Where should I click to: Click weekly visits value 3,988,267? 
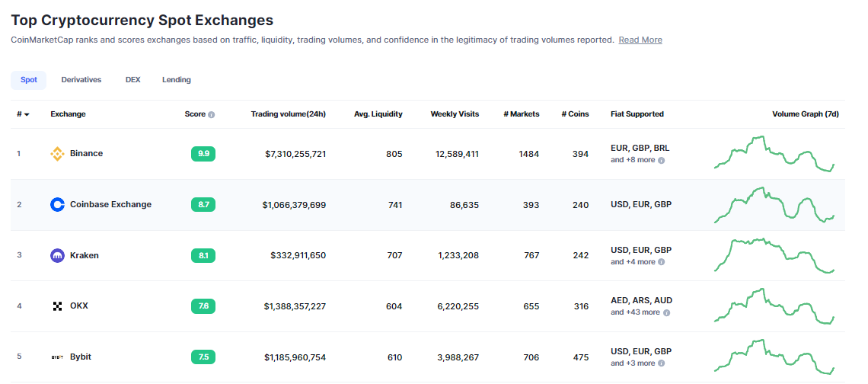coord(458,357)
